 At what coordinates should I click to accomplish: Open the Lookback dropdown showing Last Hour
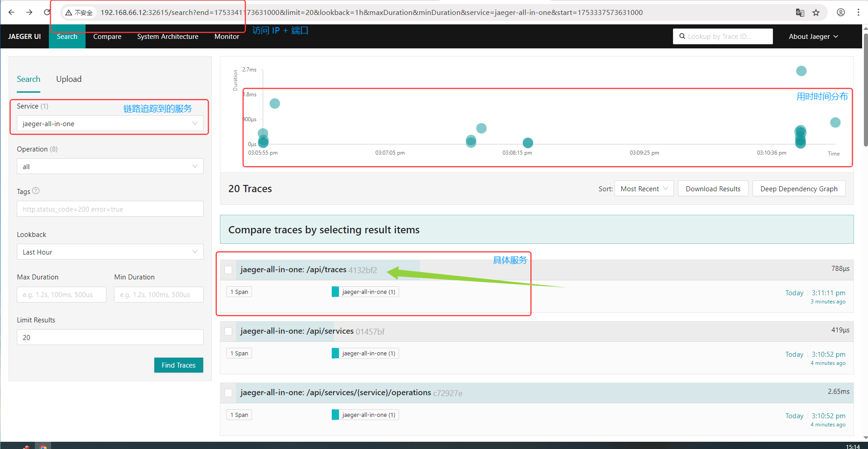pyautogui.click(x=110, y=252)
